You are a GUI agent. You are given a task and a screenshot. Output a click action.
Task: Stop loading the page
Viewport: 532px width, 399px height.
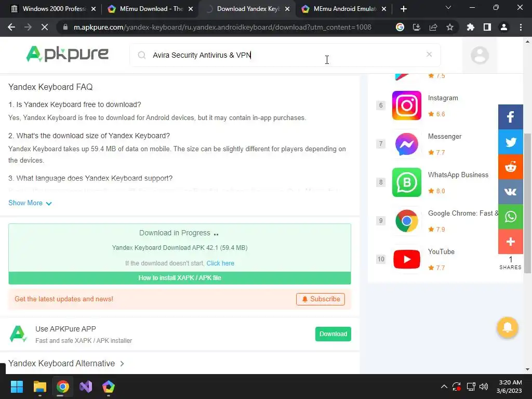(x=45, y=27)
